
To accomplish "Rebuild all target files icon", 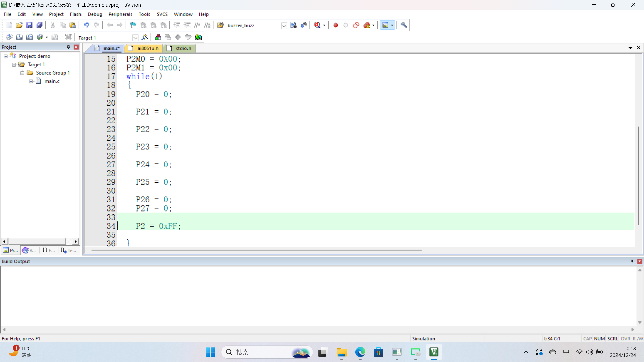I will [x=30, y=37].
